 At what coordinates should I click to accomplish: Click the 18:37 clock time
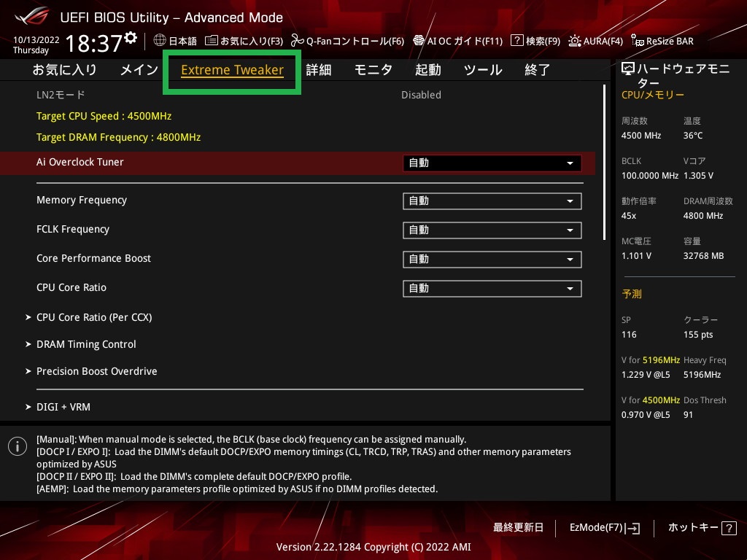point(94,43)
